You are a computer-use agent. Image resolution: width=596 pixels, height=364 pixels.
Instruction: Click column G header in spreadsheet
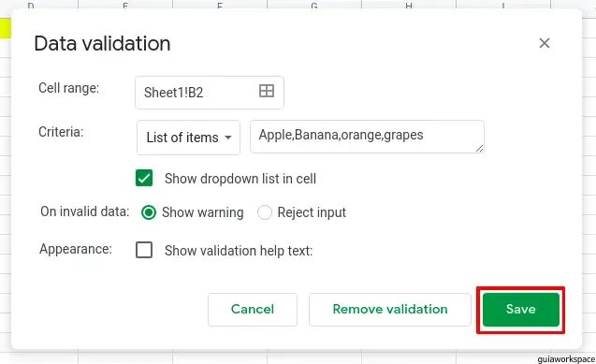tap(314, 4)
